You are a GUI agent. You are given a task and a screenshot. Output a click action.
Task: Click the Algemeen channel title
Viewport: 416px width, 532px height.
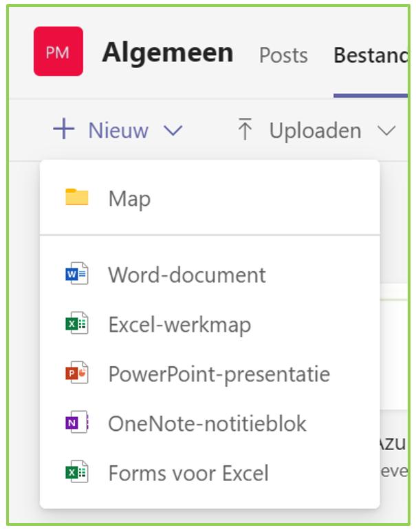point(168,53)
